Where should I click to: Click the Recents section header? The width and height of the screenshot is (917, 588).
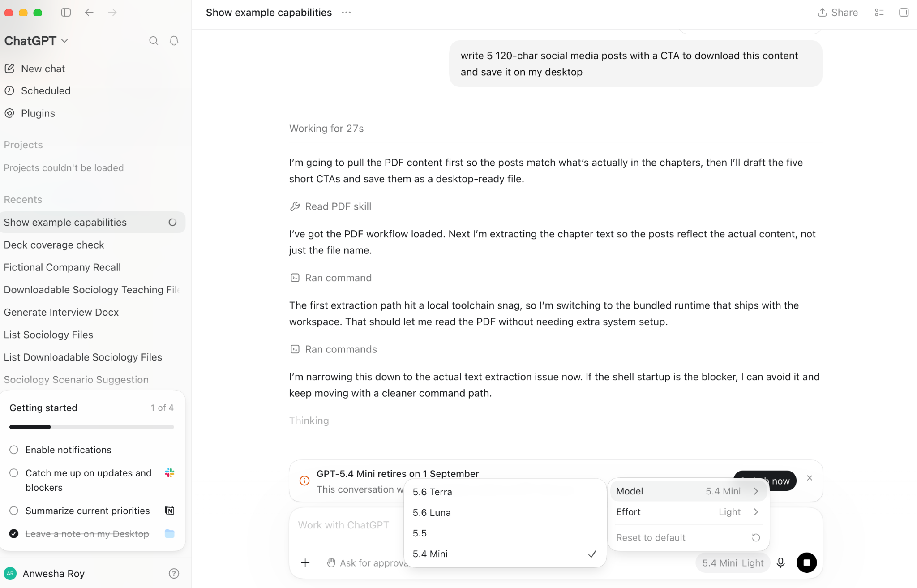(23, 199)
